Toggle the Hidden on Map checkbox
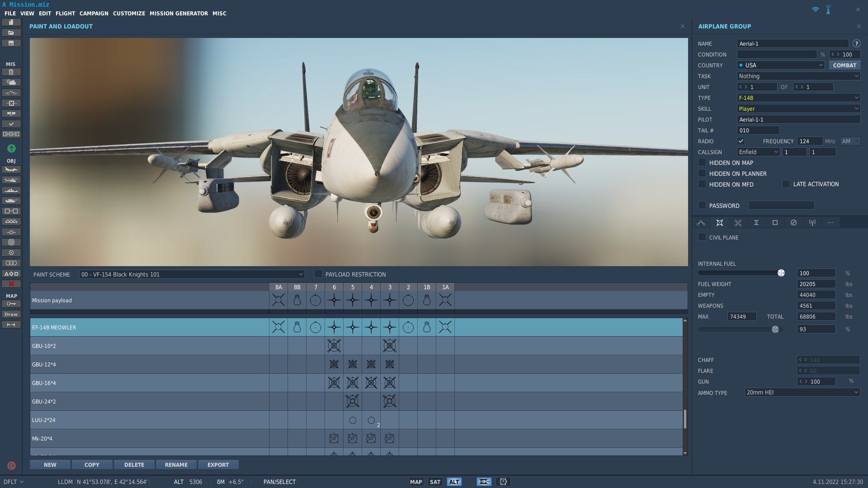Viewport: 868px width, 488px height. [702, 163]
